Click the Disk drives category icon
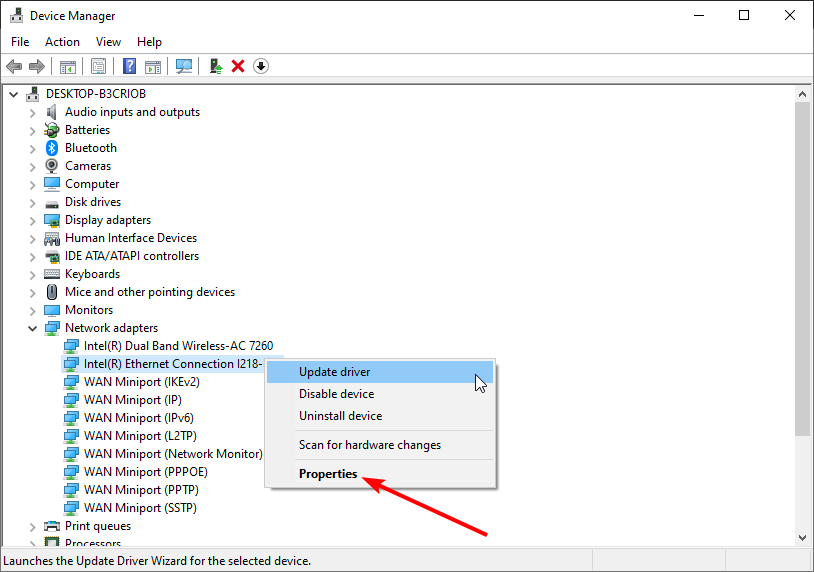Image resolution: width=814 pixels, height=572 pixels. tap(52, 203)
